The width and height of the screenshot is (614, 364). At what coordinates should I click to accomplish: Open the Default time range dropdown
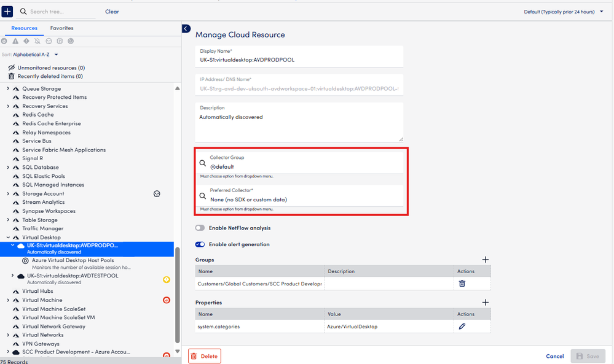(563, 12)
